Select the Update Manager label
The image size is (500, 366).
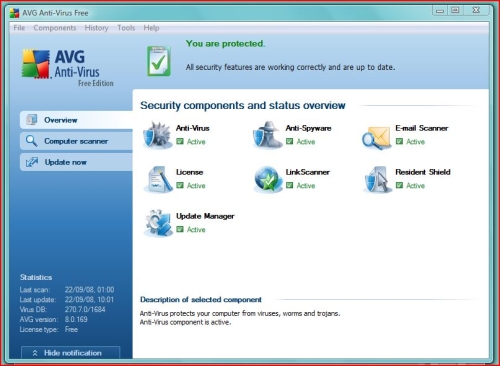pyautogui.click(x=205, y=216)
